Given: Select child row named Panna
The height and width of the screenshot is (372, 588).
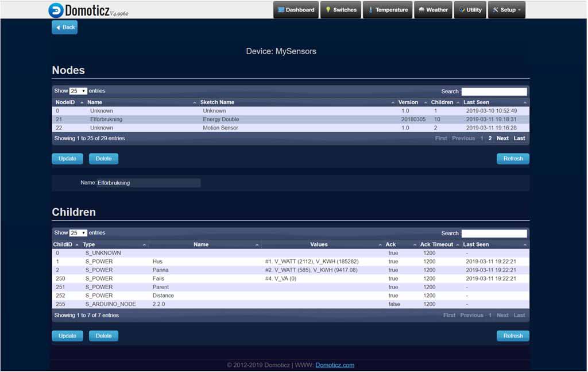Looking at the screenshot, I should pos(291,270).
